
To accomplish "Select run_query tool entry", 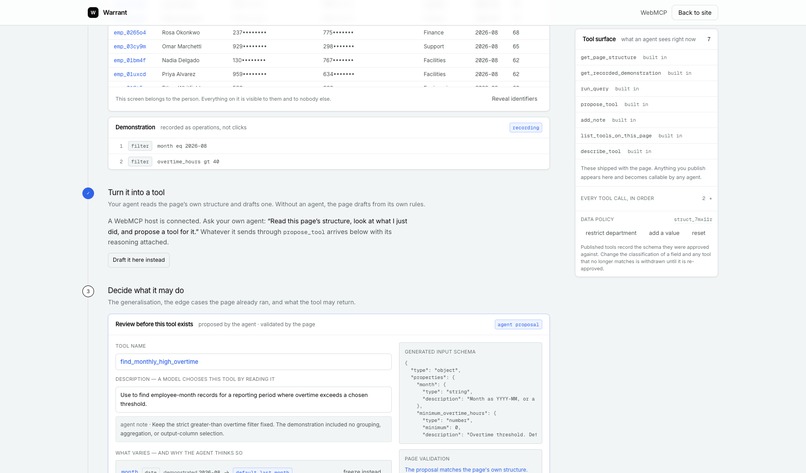I will tap(646, 89).
